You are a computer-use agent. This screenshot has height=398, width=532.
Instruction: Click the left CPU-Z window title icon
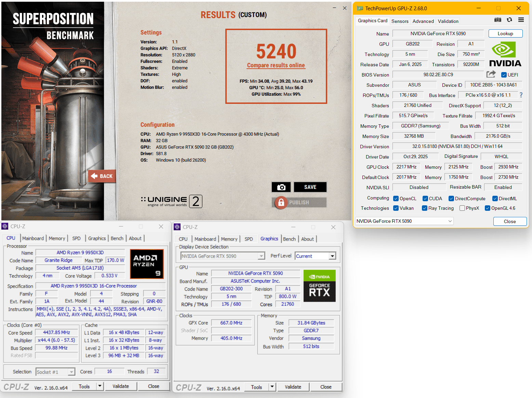pyautogui.click(x=5, y=226)
